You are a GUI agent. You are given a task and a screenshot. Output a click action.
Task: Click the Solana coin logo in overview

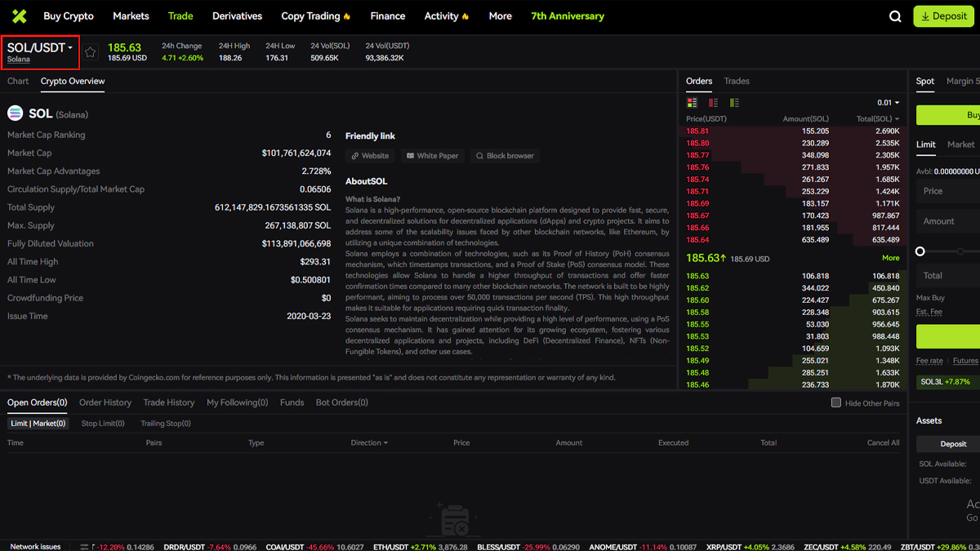16,114
